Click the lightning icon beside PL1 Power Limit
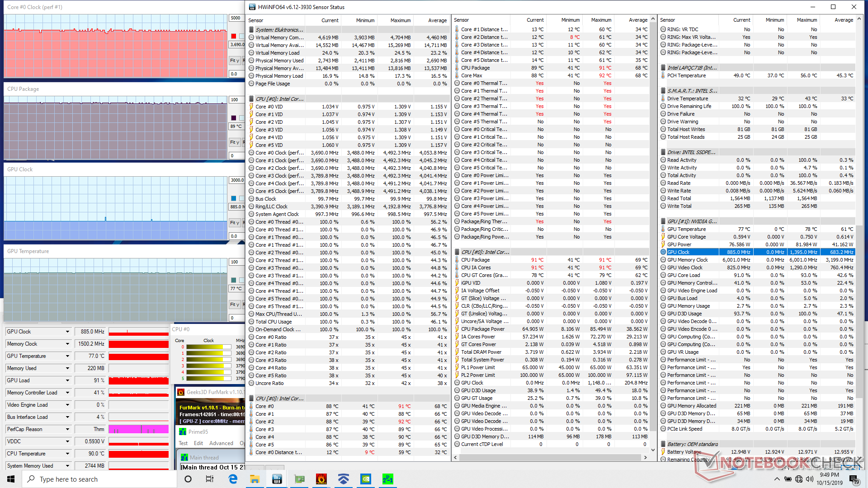 point(457,367)
